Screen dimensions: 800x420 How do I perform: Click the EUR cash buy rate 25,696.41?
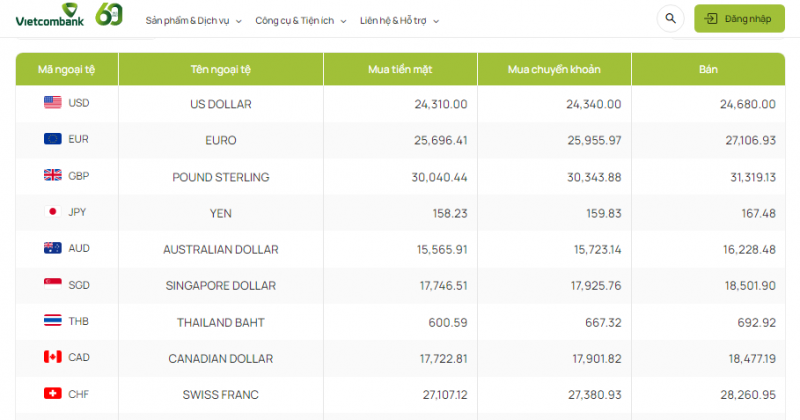[x=441, y=140]
